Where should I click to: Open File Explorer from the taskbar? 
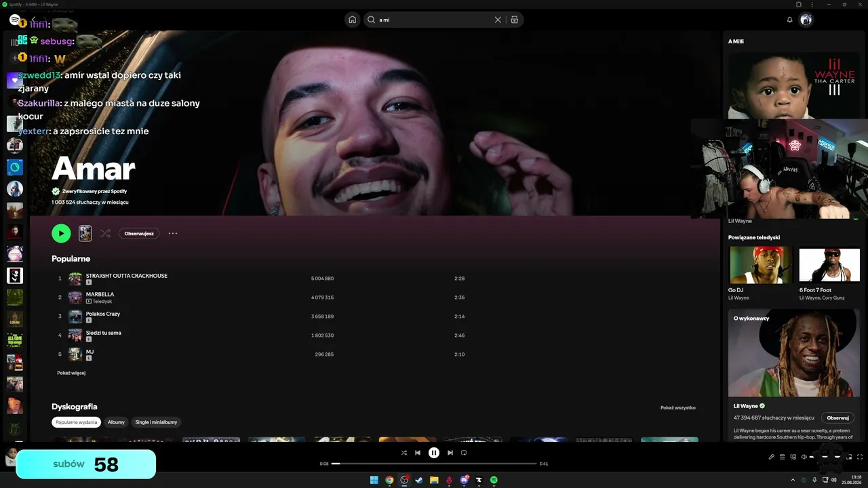[434, 480]
